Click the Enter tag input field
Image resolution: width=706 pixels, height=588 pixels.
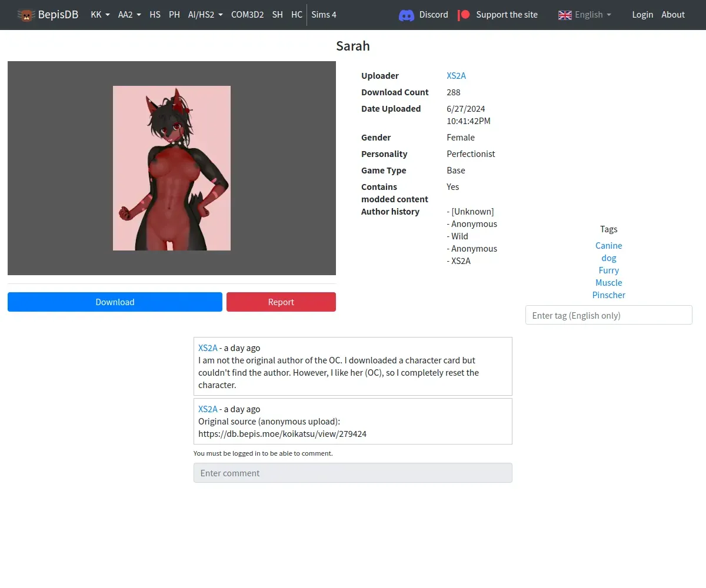608,315
